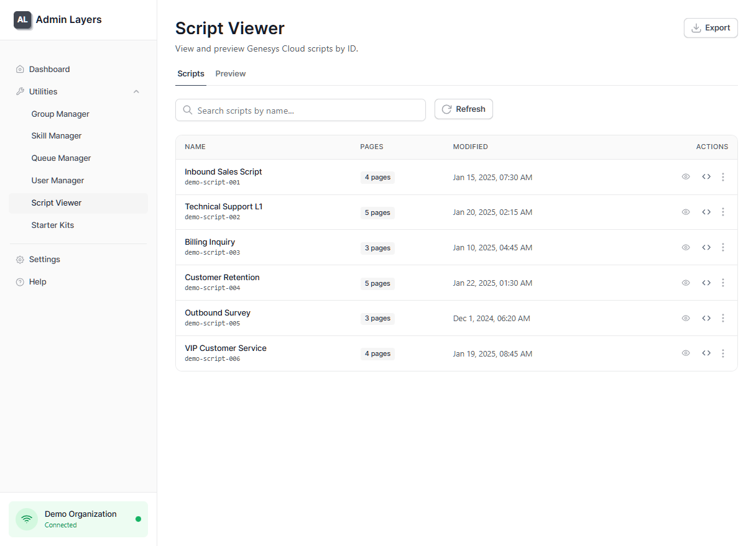View code for Inbound Sales Script
756x546 pixels.
point(706,176)
